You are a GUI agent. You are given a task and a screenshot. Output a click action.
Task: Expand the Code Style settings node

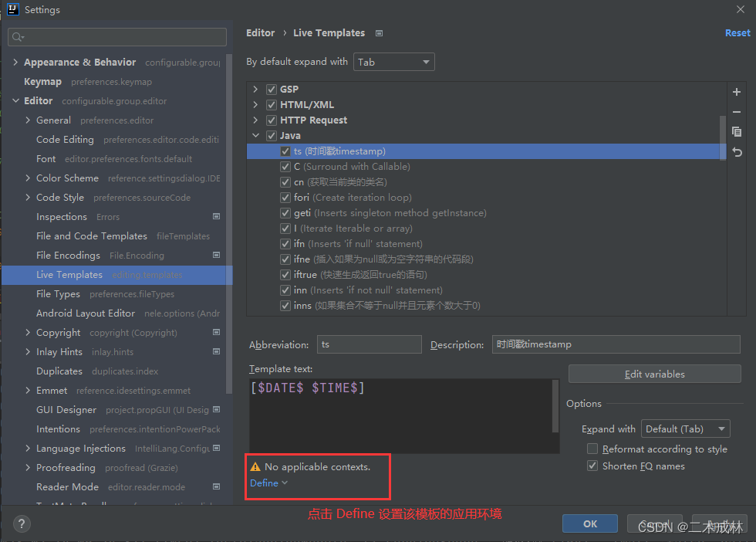pos(28,197)
